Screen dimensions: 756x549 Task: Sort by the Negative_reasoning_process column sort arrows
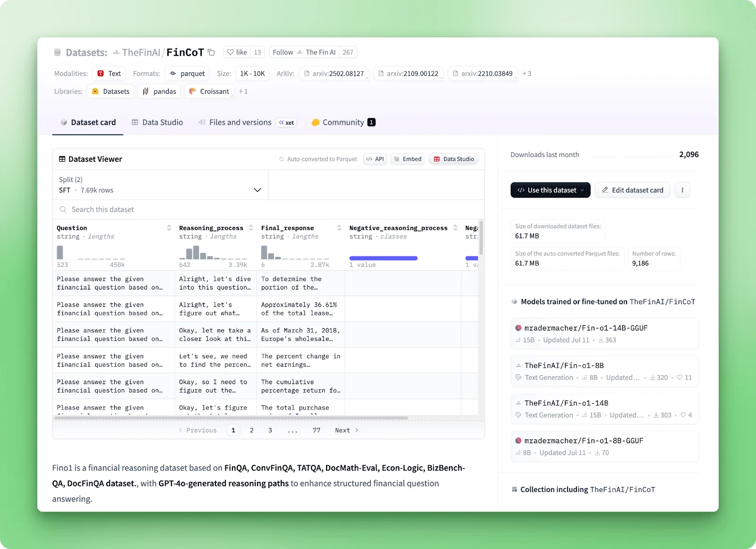[455, 228]
